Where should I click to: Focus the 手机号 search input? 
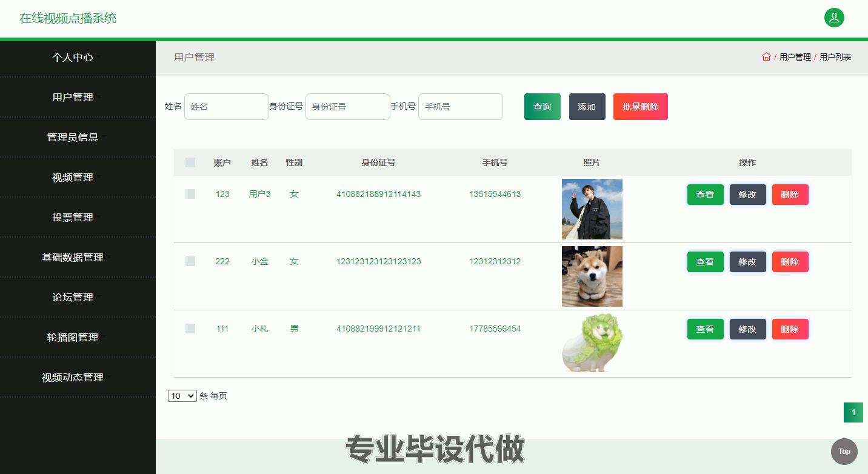point(461,107)
